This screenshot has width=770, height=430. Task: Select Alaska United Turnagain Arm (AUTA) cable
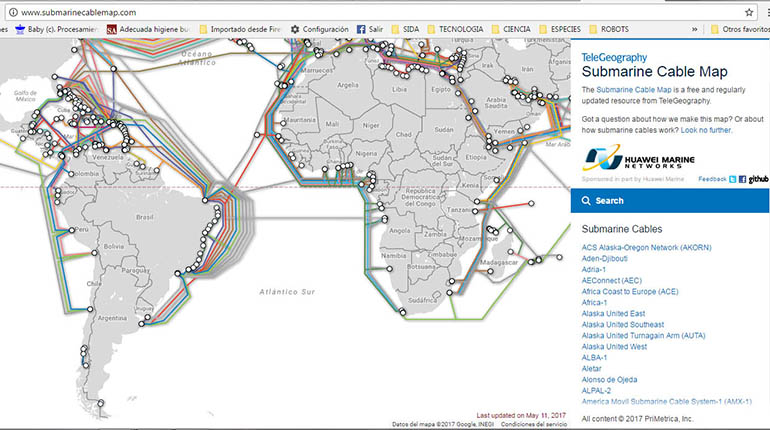click(643, 336)
